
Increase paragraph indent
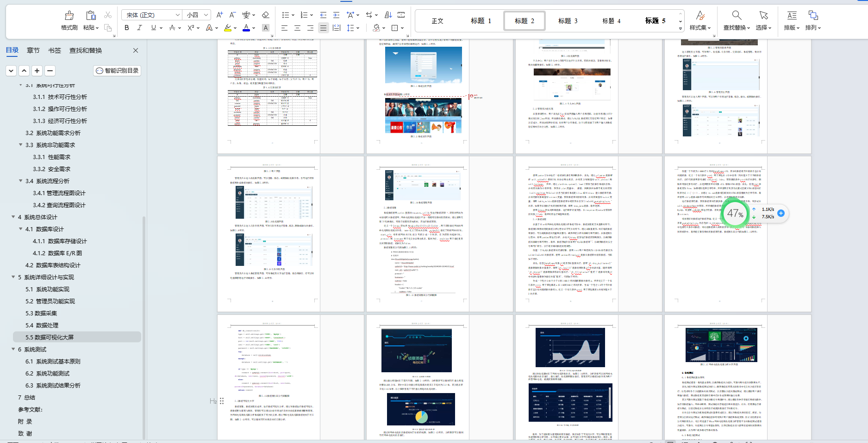point(336,15)
